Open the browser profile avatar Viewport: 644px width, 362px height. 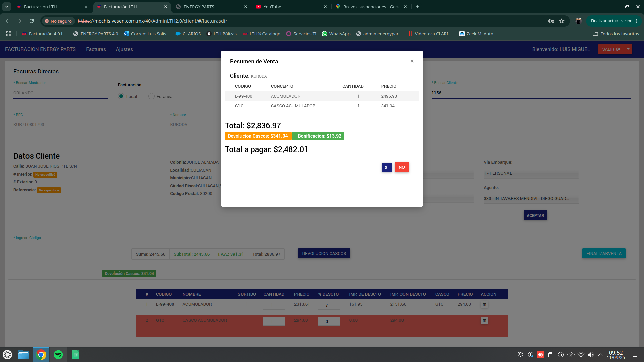(x=578, y=21)
